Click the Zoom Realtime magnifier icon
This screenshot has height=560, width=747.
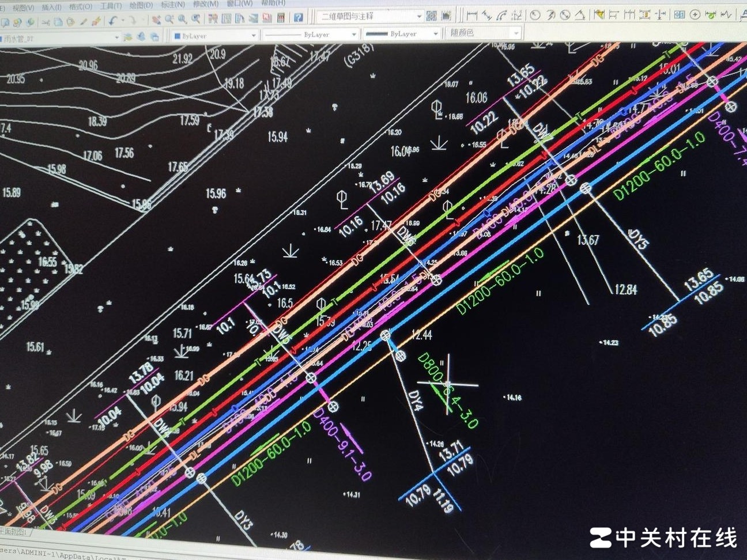pyautogui.click(x=169, y=20)
